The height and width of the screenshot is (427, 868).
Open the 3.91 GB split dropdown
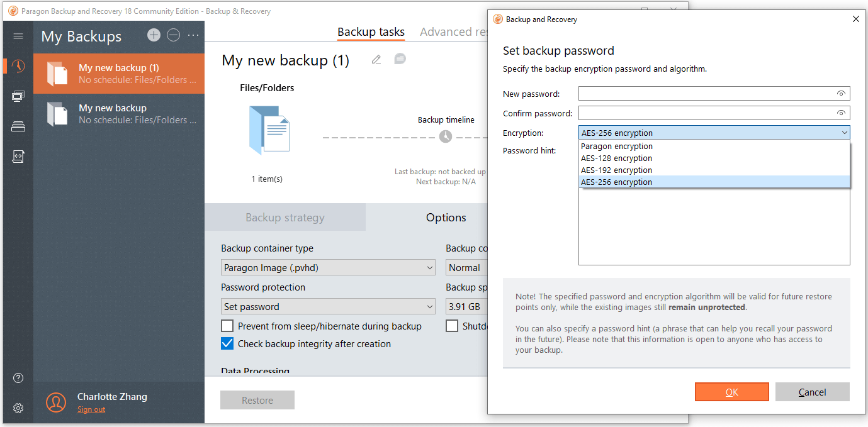tap(467, 306)
